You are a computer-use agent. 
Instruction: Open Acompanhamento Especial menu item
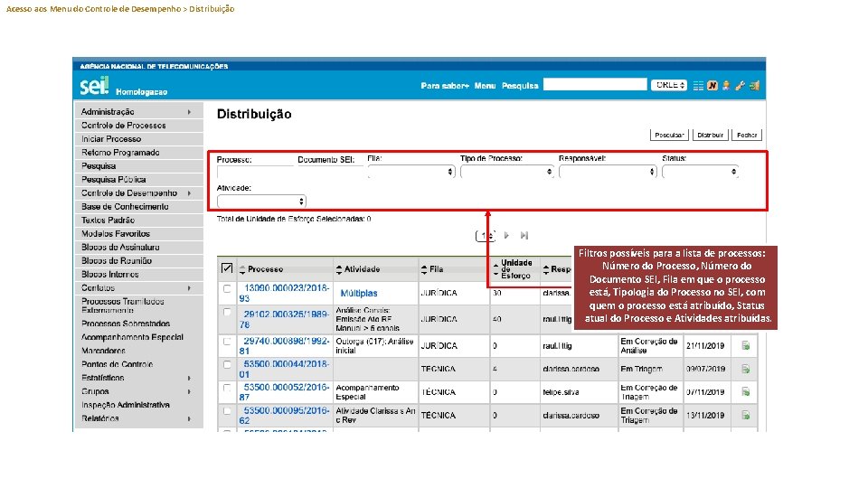[x=139, y=337]
